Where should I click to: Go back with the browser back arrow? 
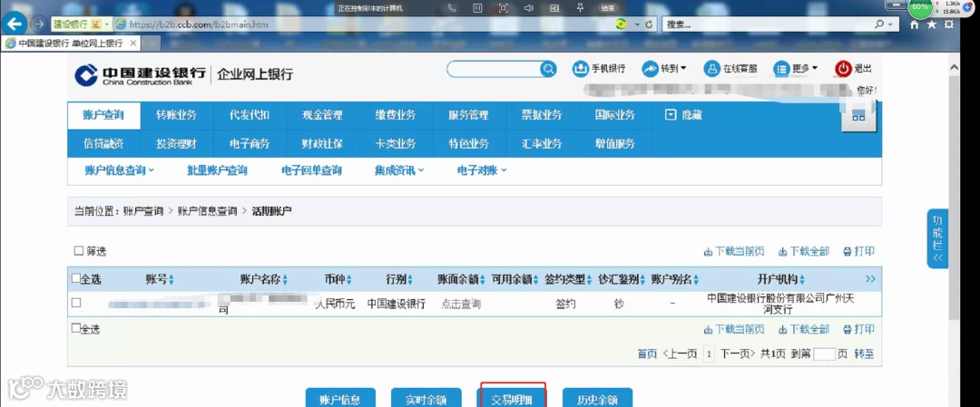click(14, 24)
